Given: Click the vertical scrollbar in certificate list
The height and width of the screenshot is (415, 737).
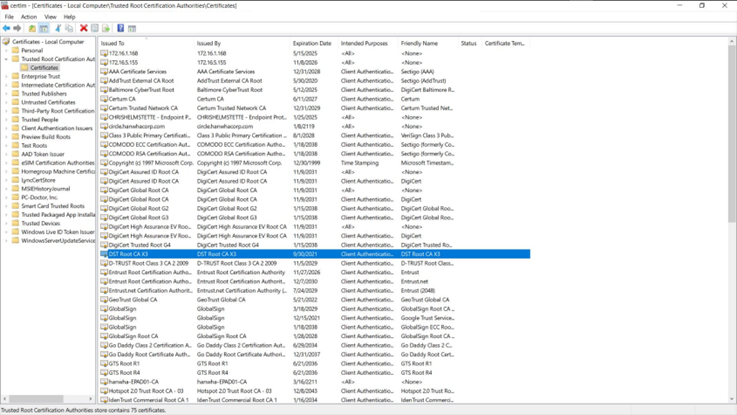Looking at the screenshot, I should point(732,134).
